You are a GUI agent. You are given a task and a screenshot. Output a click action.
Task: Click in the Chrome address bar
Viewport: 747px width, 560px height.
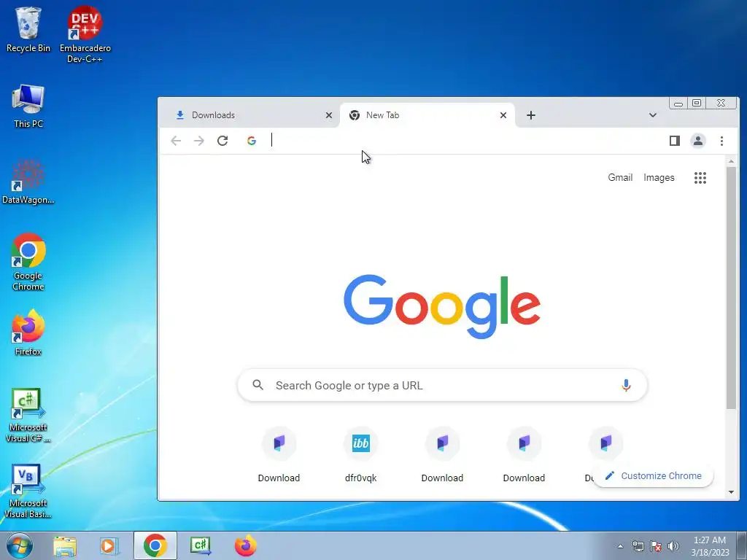[x=452, y=141]
